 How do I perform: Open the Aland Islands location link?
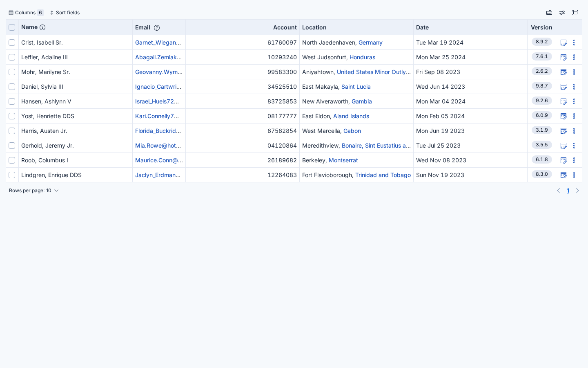pyautogui.click(x=351, y=116)
